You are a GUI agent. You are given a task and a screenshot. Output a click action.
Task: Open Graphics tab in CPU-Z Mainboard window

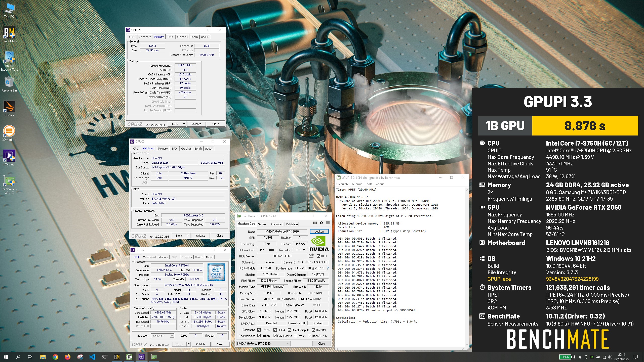pyautogui.click(x=186, y=149)
